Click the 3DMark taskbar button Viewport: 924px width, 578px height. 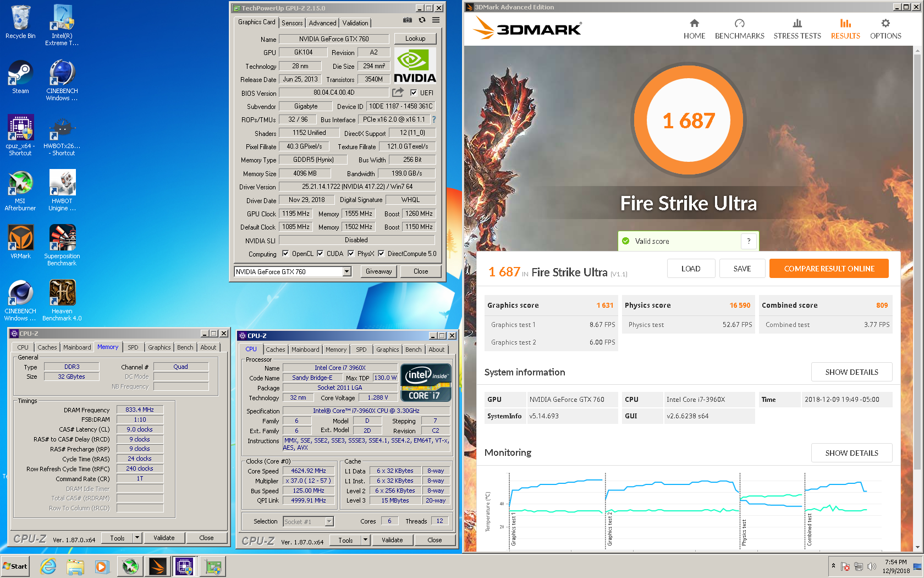(157, 566)
